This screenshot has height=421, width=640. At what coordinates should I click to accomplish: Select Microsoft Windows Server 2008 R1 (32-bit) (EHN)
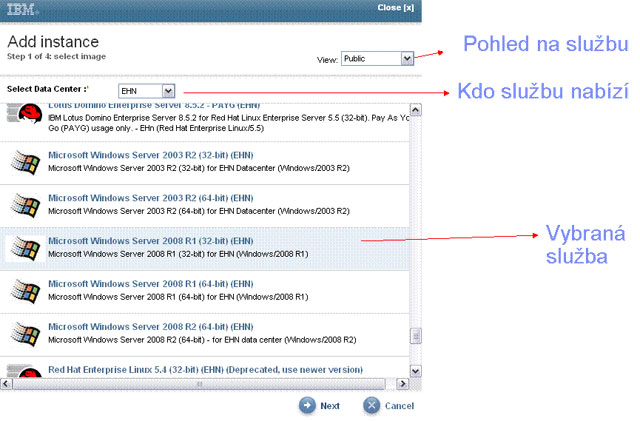[151, 241]
